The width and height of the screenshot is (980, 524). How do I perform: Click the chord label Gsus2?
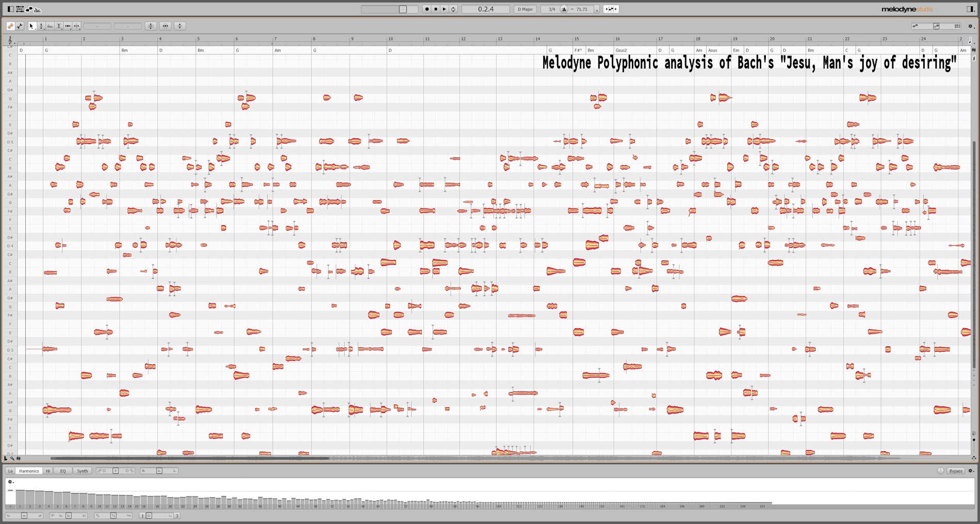click(x=621, y=51)
